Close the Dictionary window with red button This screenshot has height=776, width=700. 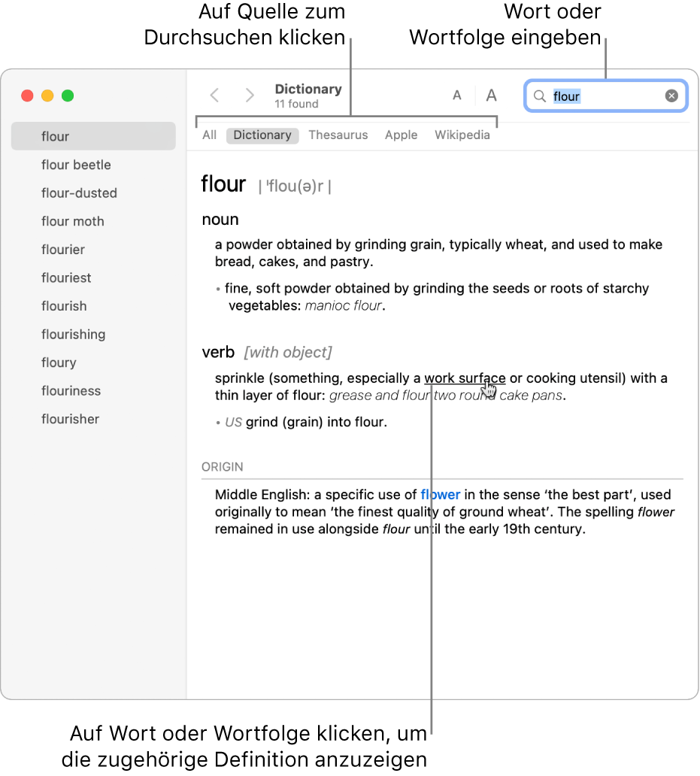tap(27, 95)
